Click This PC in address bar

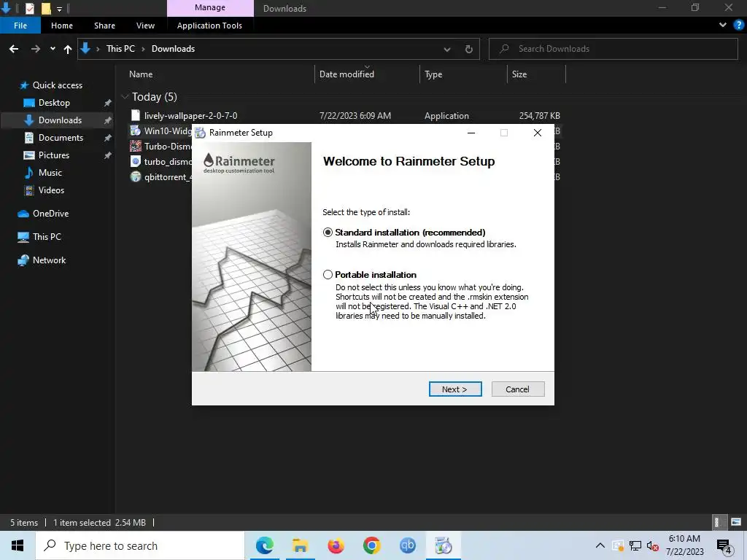[x=120, y=49]
